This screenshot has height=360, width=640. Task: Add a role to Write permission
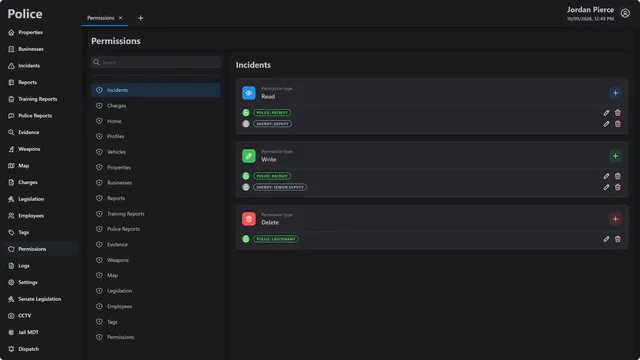[x=615, y=156]
